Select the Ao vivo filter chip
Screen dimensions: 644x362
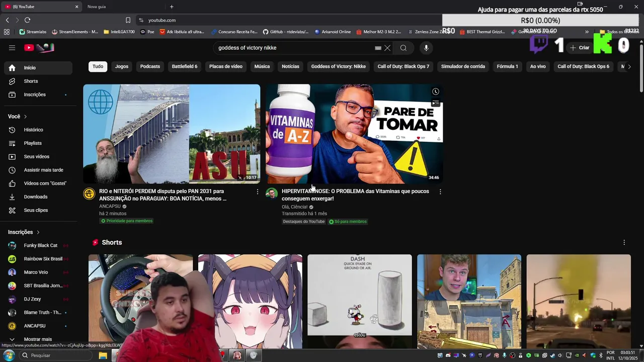coord(538,66)
